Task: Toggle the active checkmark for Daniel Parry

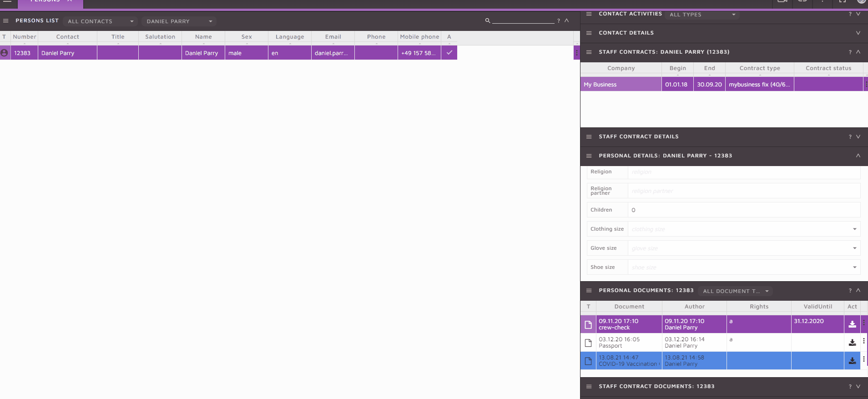Action: point(449,53)
